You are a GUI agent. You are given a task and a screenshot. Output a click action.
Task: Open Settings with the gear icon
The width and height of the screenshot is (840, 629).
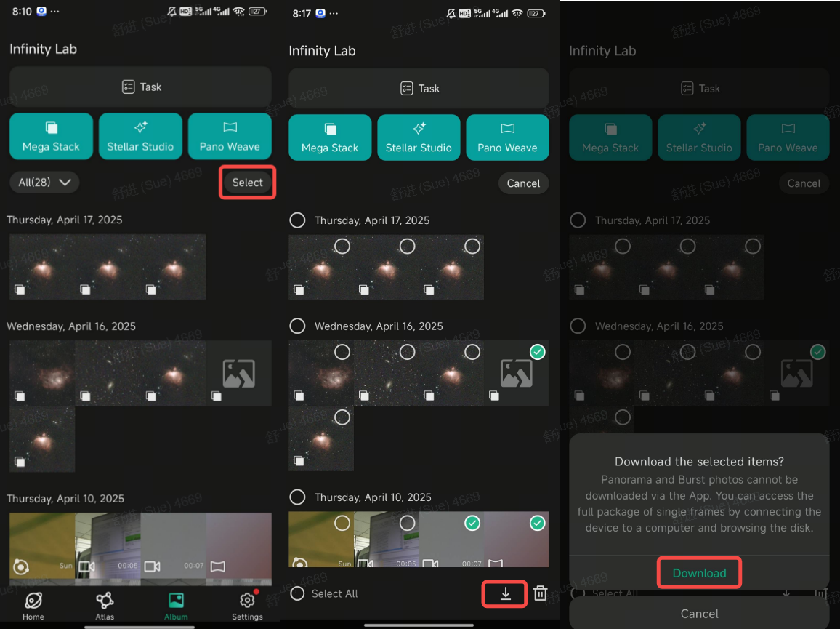click(x=247, y=606)
